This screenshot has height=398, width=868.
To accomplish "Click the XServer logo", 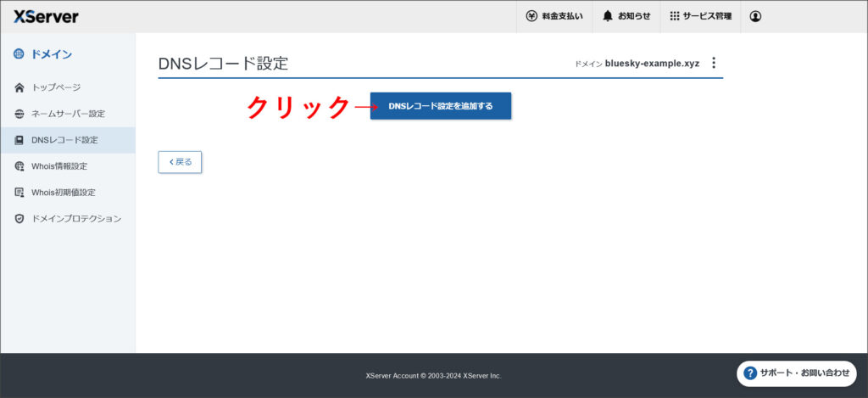I will pos(46,17).
